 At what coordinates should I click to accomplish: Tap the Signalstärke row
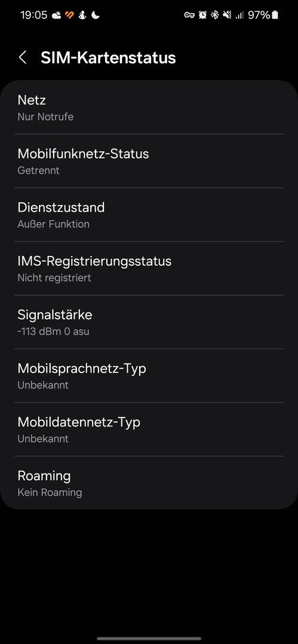coord(149,322)
